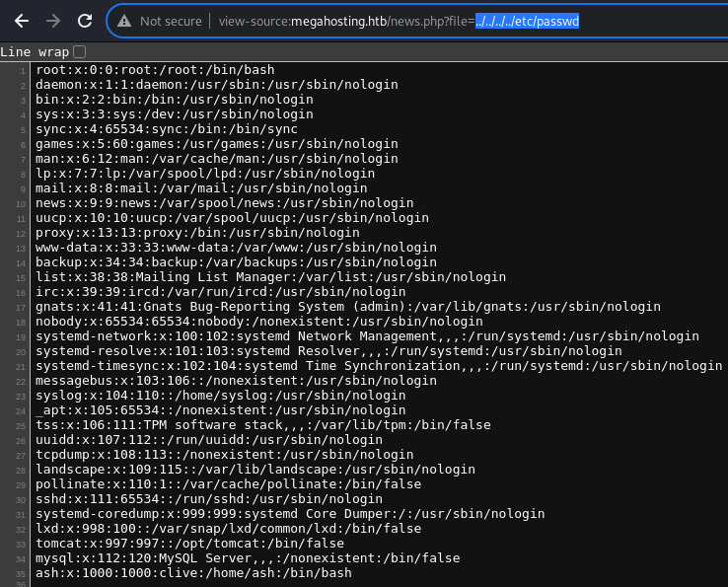This screenshot has height=587, width=728.
Task: Click the proxy:x:13:13 line
Action: [198, 233]
